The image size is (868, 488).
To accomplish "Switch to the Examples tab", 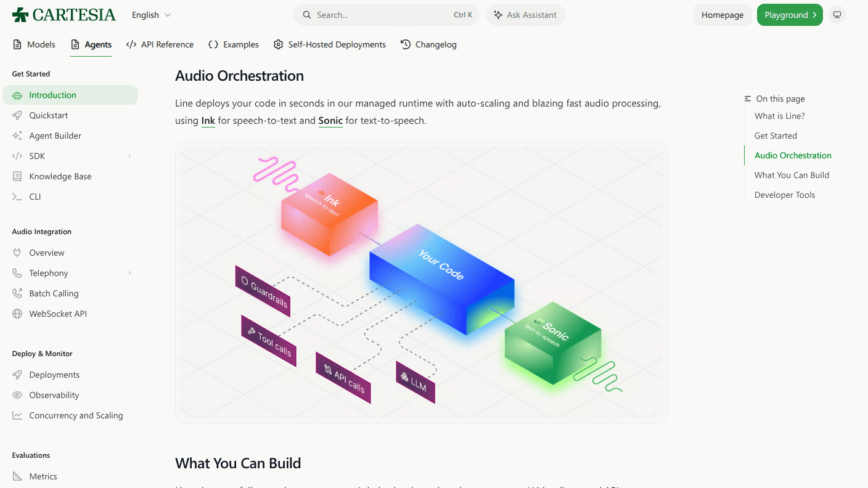I will (234, 44).
